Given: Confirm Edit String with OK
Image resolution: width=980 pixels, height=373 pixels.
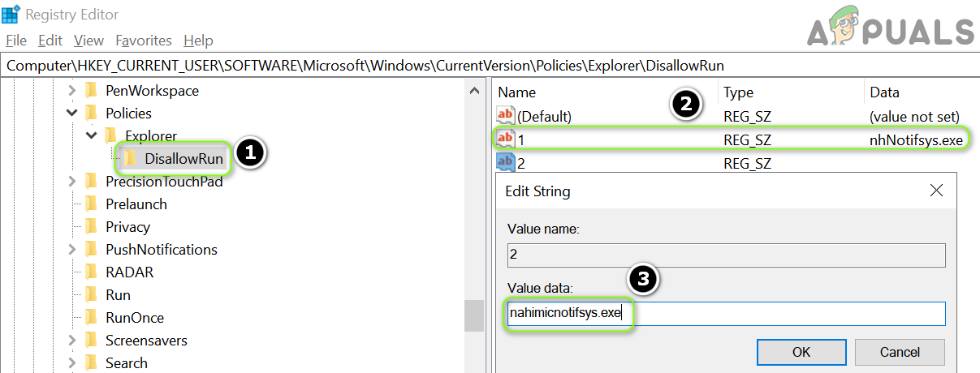Looking at the screenshot, I should point(801,352).
